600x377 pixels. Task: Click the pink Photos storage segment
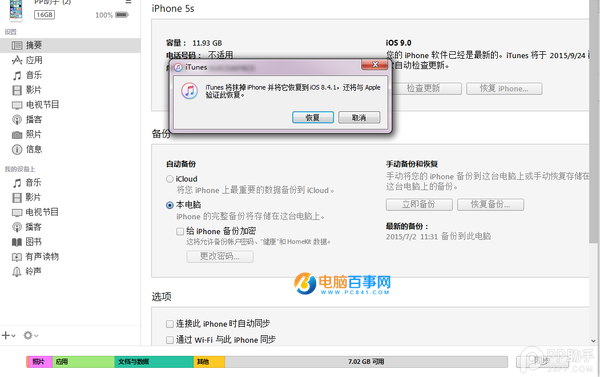click(40, 362)
